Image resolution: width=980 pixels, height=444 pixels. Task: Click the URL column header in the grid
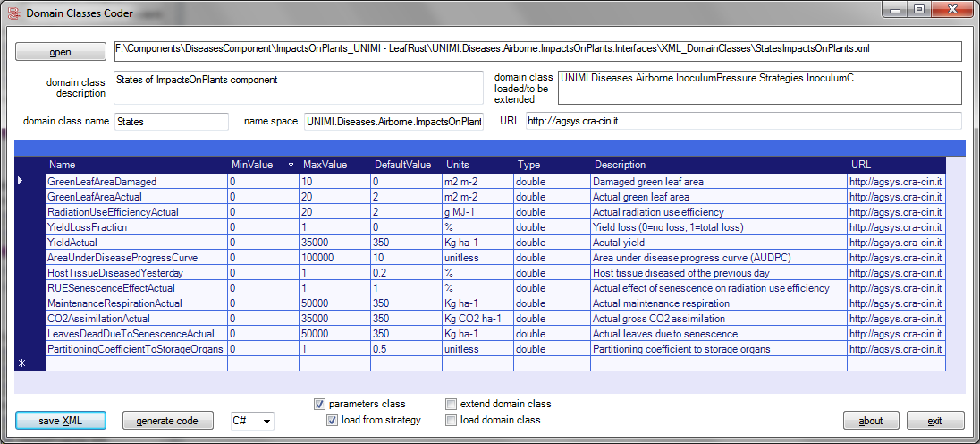[896, 165]
